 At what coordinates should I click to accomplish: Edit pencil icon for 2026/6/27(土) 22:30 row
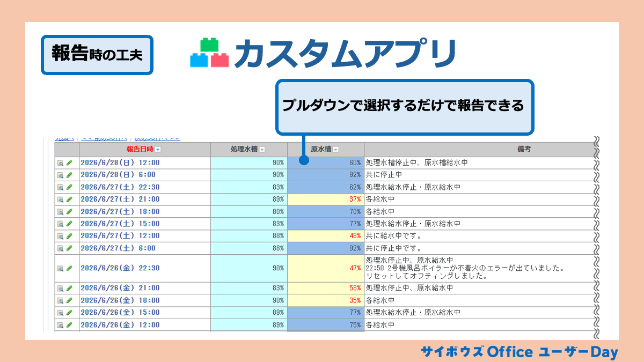point(69,187)
